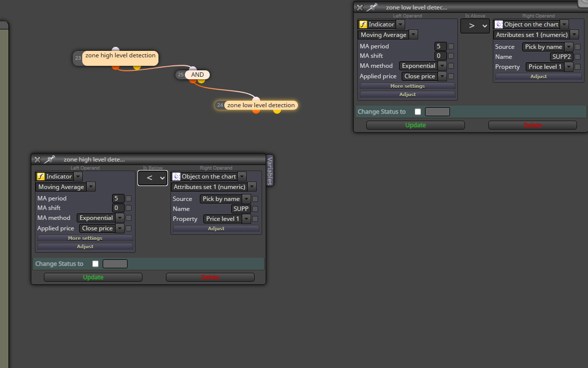Screen dimensions: 588x368
Task: Pin the zone low level detection panel
Action: pyautogui.click(x=372, y=7)
